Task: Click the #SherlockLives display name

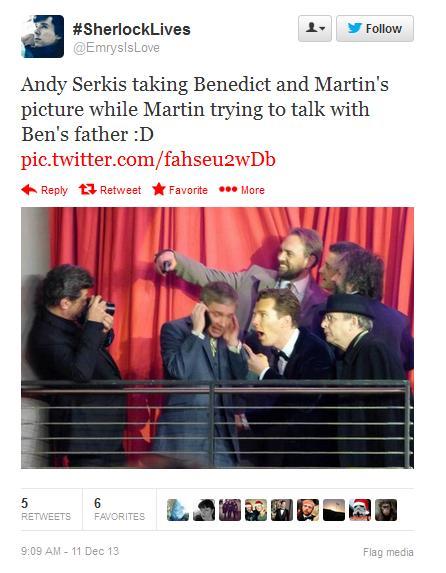Action: 132,29
